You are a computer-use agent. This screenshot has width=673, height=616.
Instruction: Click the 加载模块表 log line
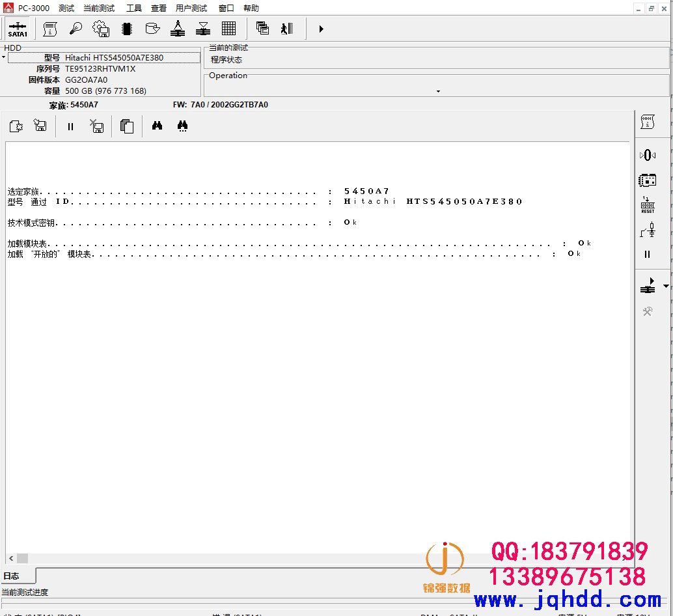click(299, 244)
